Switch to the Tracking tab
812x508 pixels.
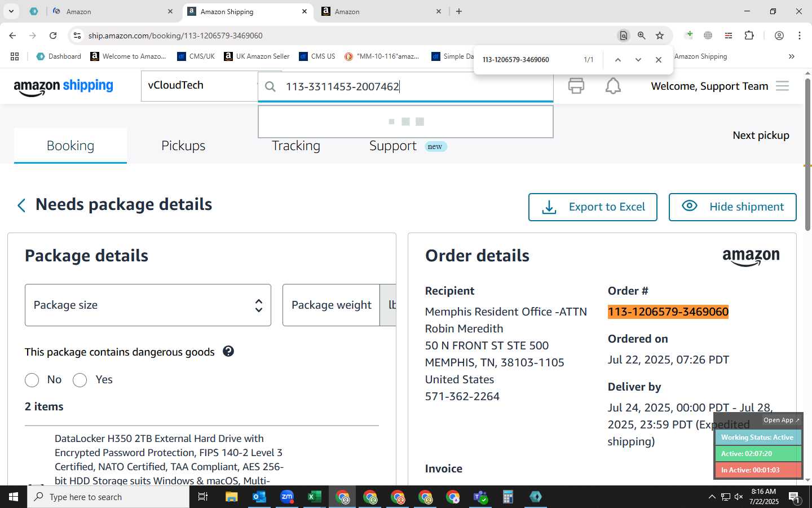[x=296, y=146]
